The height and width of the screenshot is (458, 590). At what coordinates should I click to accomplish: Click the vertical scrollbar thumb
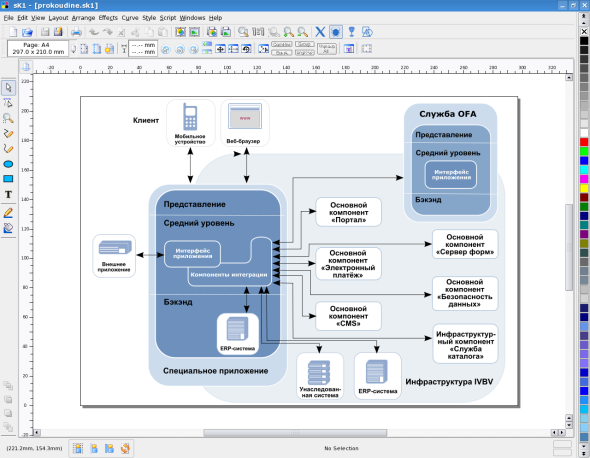(569, 247)
